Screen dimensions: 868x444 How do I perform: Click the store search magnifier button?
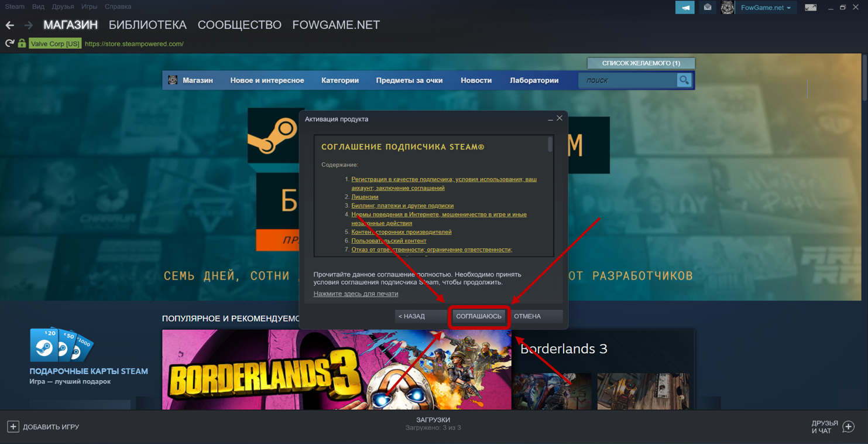(x=684, y=80)
